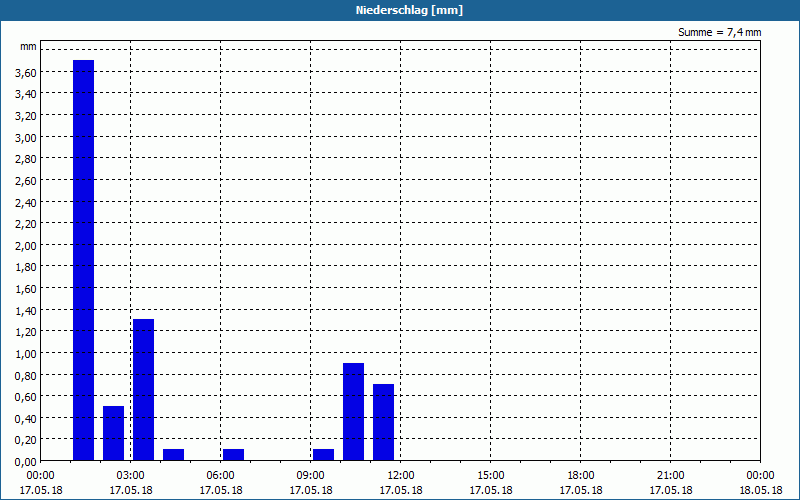Click the 21:00 time axis label
The image size is (800, 500).
point(670,476)
